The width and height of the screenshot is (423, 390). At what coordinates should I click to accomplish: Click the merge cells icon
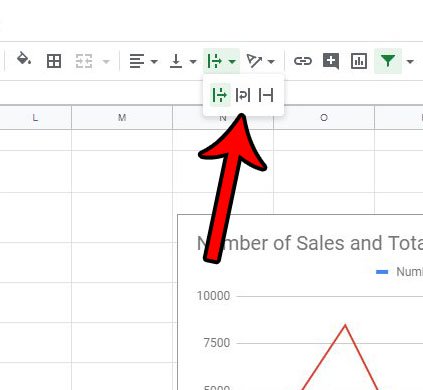tap(84, 61)
